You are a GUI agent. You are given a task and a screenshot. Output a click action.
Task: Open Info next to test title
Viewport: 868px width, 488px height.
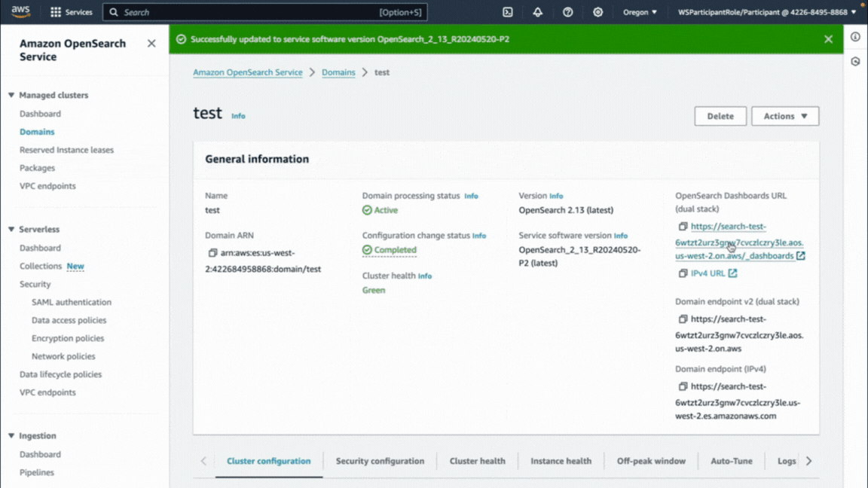tap(238, 116)
